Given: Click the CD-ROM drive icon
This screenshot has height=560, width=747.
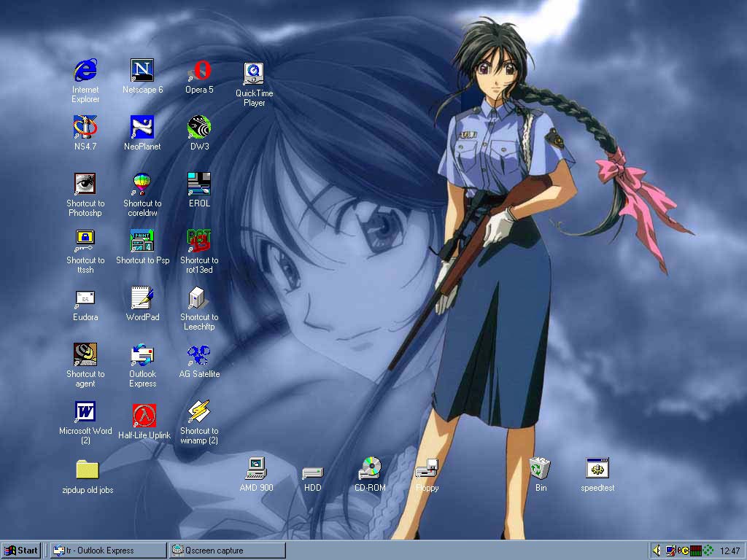Looking at the screenshot, I should [370, 469].
